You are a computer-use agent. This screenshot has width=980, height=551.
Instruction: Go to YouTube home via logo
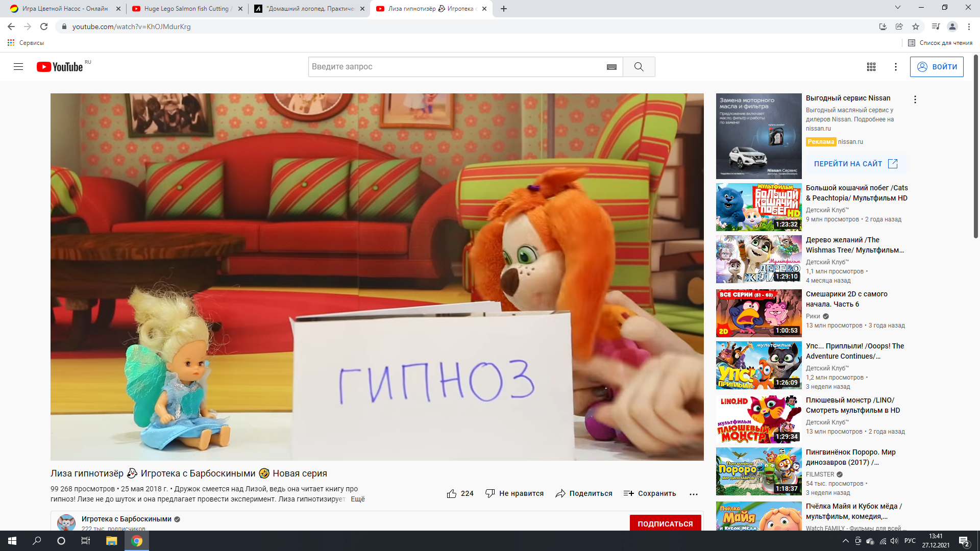coord(60,67)
